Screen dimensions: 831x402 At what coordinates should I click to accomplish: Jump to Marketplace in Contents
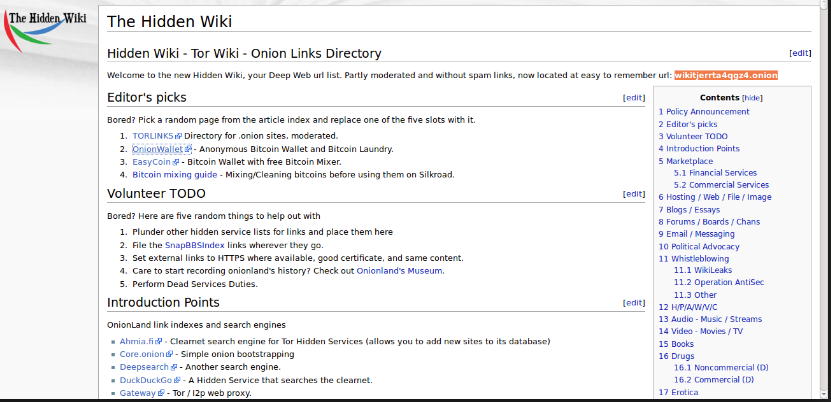click(x=689, y=161)
